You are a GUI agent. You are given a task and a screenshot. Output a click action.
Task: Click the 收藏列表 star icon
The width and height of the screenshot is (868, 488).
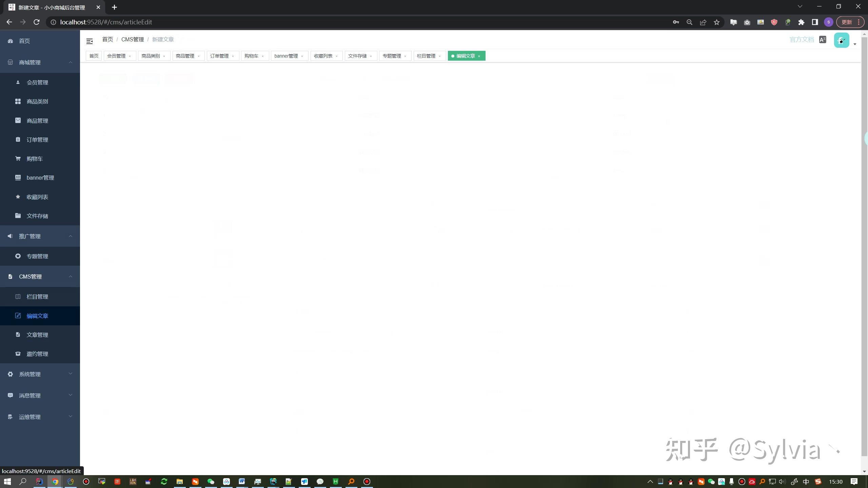coord(18,197)
